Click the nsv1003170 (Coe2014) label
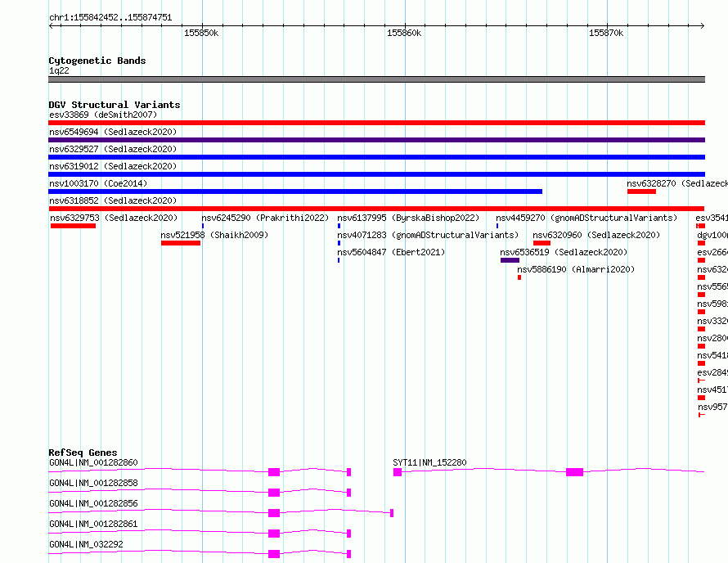This screenshot has width=728, height=563. coord(98,183)
